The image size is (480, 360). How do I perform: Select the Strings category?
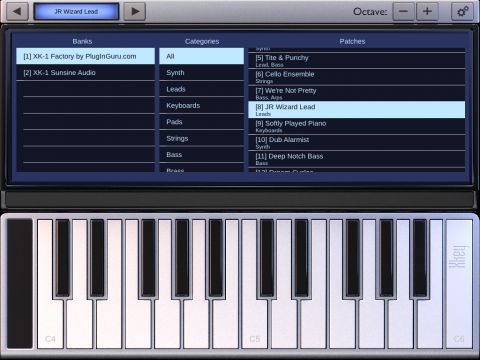(x=202, y=138)
